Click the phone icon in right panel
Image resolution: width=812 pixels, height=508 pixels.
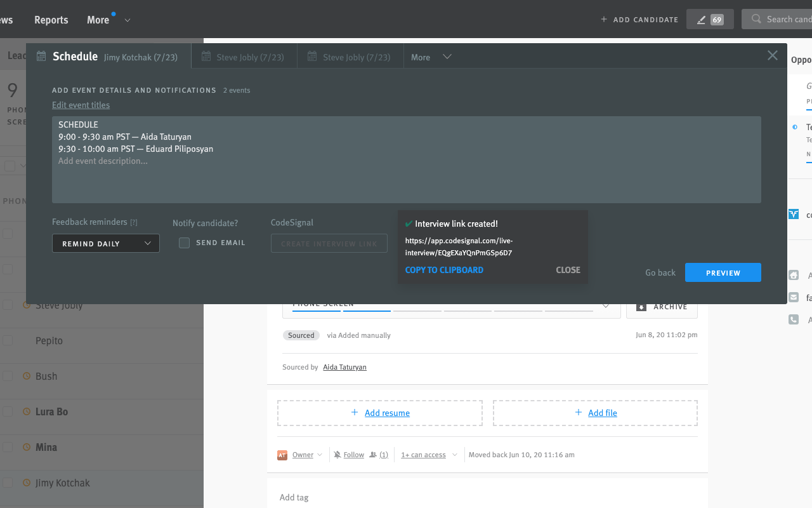(x=794, y=319)
